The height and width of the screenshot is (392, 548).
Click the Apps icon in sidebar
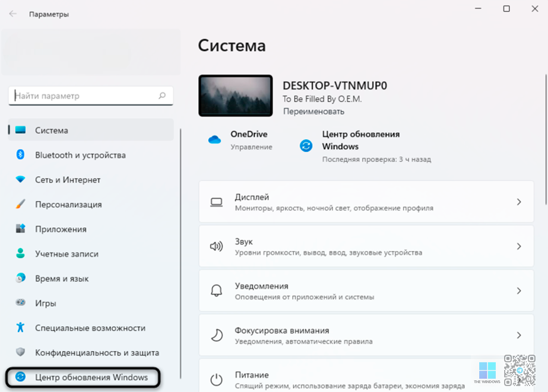point(20,229)
